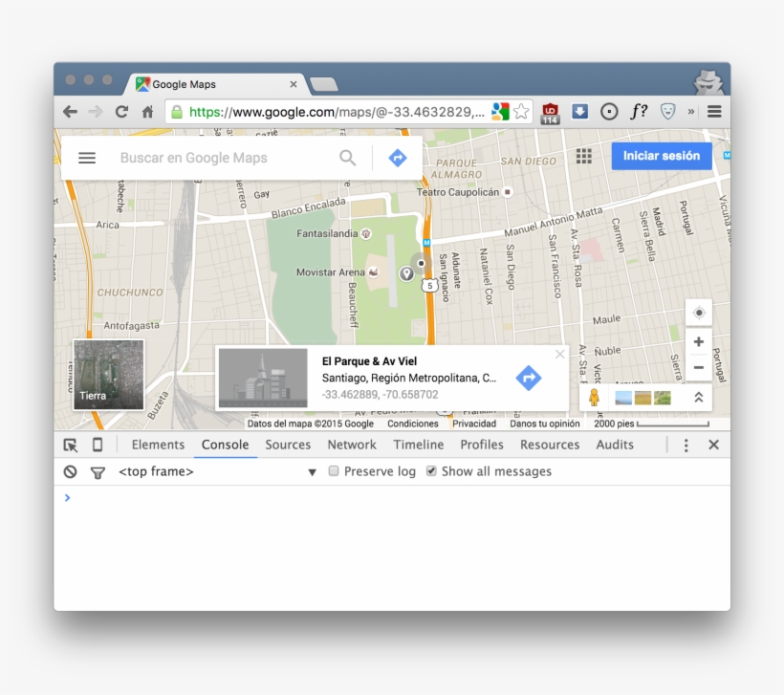Toggle DevTools device mode icon
The height and width of the screenshot is (695, 784).
98,445
